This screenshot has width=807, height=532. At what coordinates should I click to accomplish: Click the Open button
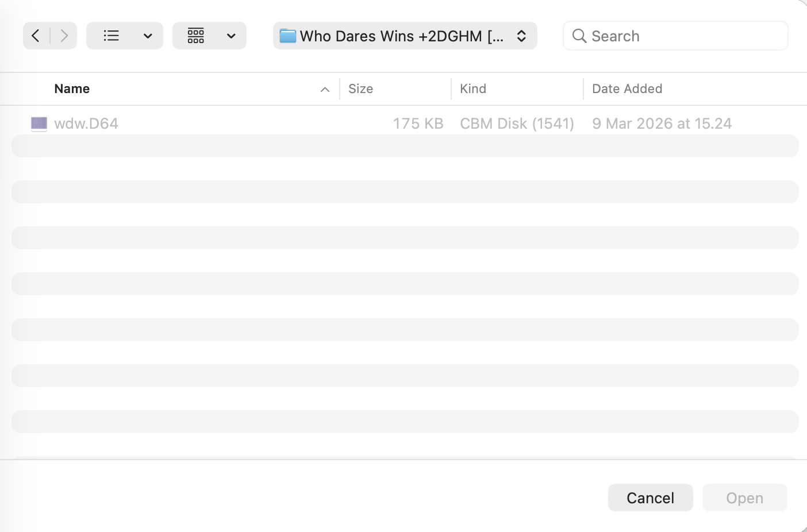[x=744, y=498]
